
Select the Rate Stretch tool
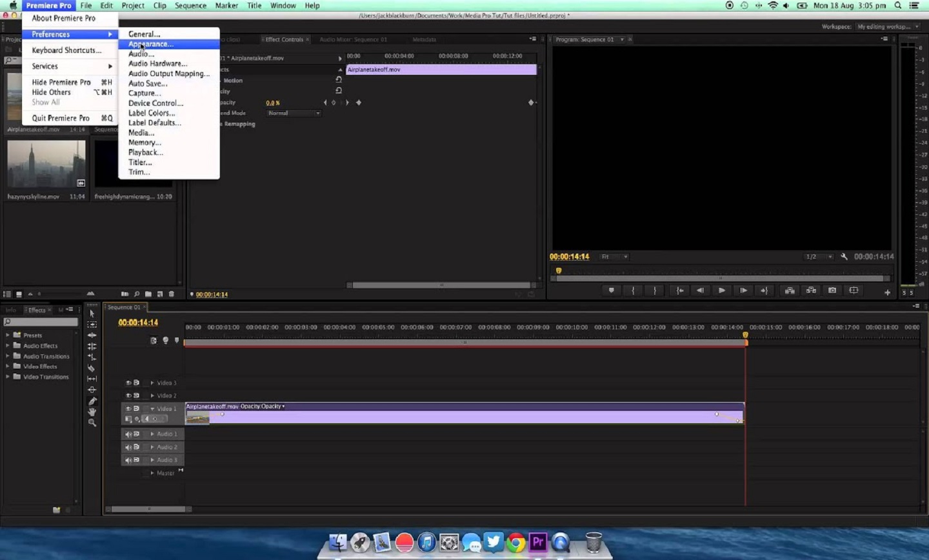pos(92,357)
